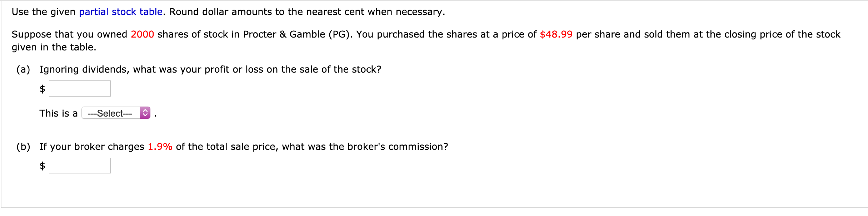
Task: Click the dollar sign beside the second answer box
Action: point(42,166)
